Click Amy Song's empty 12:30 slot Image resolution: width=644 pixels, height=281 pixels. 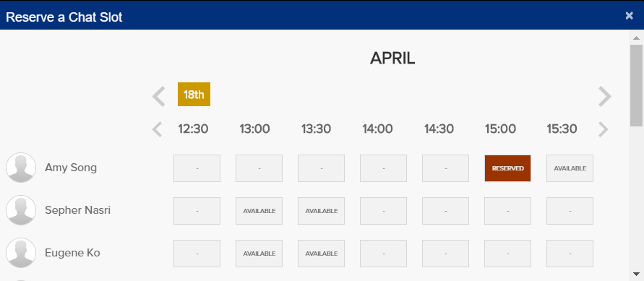pyautogui.click(x=197, y=168)
